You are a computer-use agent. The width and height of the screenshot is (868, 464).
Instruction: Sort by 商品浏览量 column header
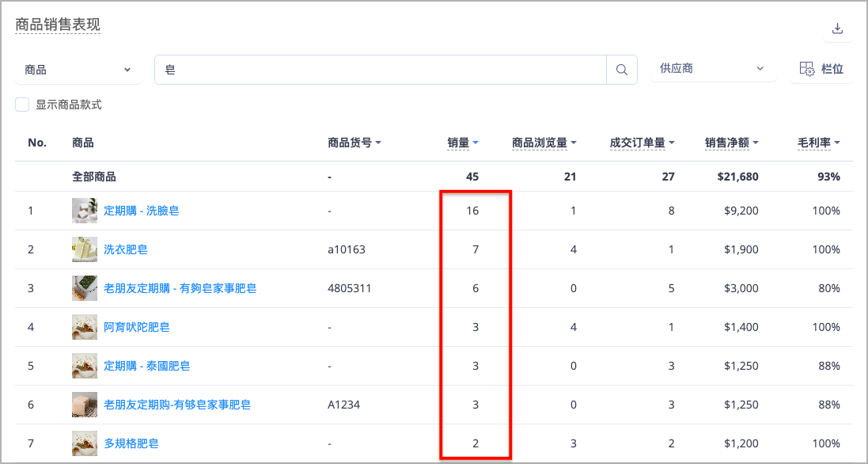[540, 143]
